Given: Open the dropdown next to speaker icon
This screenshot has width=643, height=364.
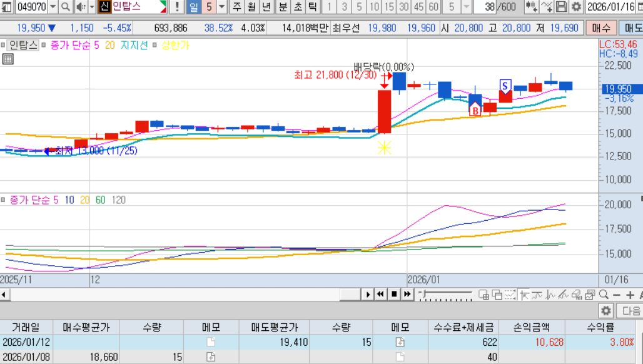Looking at the screenshot, I should 92,6.
